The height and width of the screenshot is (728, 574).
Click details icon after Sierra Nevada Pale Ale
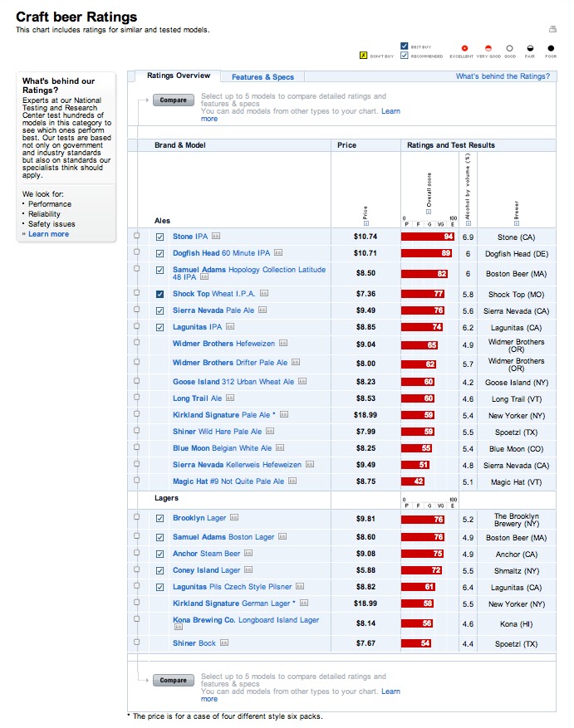coord(262,310)
